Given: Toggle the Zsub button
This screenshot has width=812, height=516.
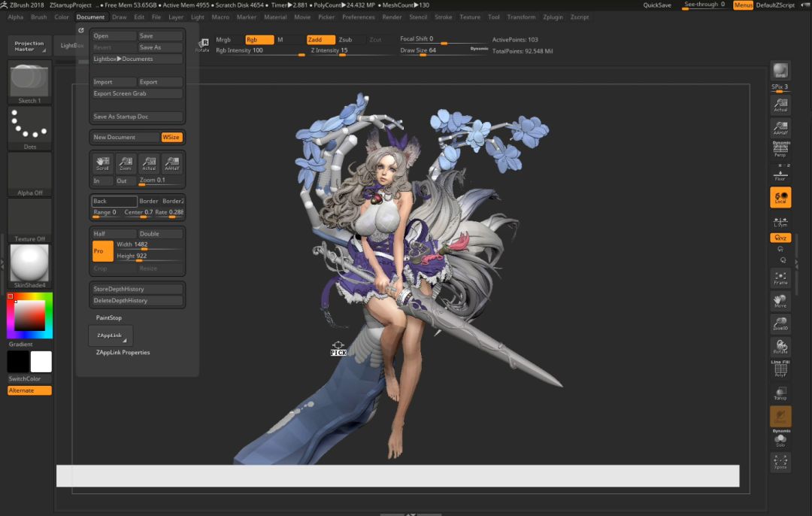Looking at the screenshot, I should (345, 39).
